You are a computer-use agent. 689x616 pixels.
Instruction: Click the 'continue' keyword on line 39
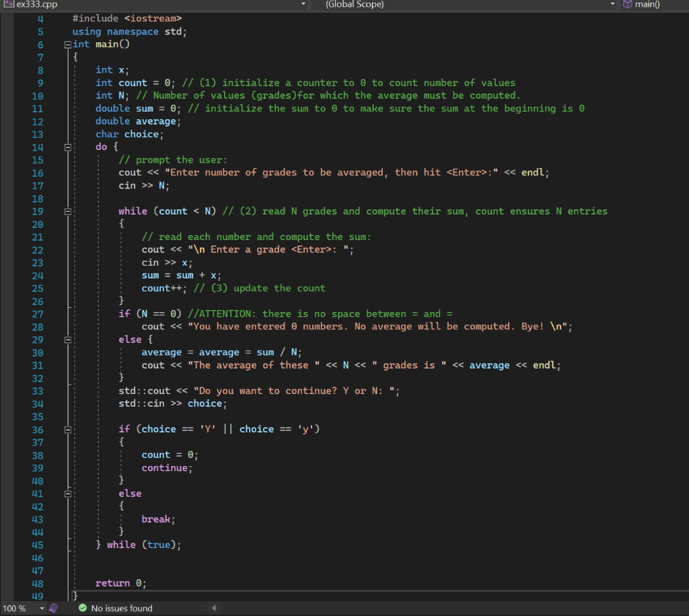[x=165, y=468]
